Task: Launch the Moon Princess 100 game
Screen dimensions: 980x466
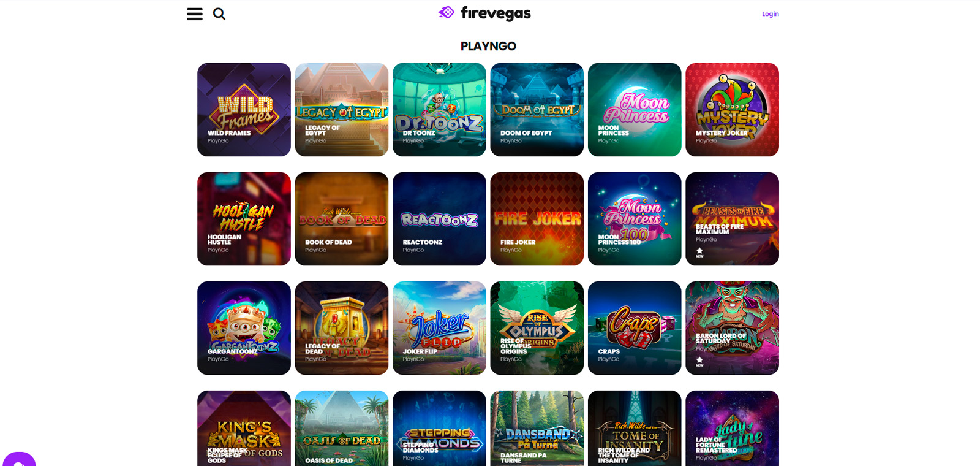Action: pos(635,219)
